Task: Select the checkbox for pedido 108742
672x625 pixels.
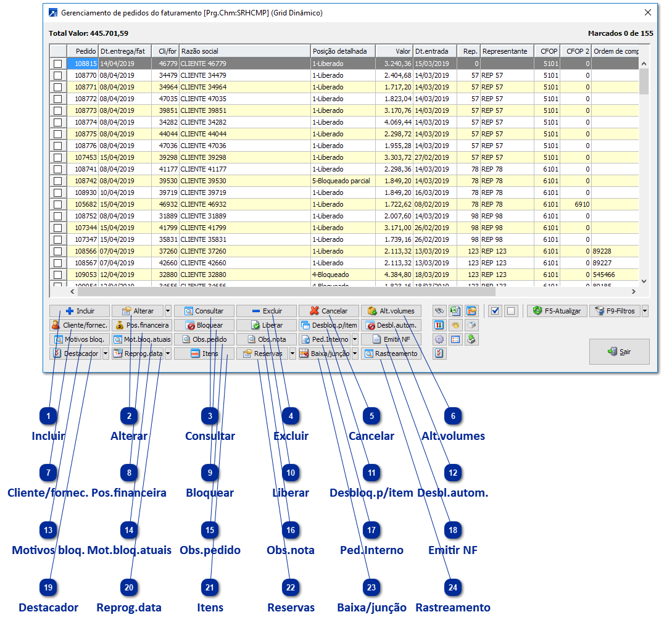Action: [x=58, y=181]
